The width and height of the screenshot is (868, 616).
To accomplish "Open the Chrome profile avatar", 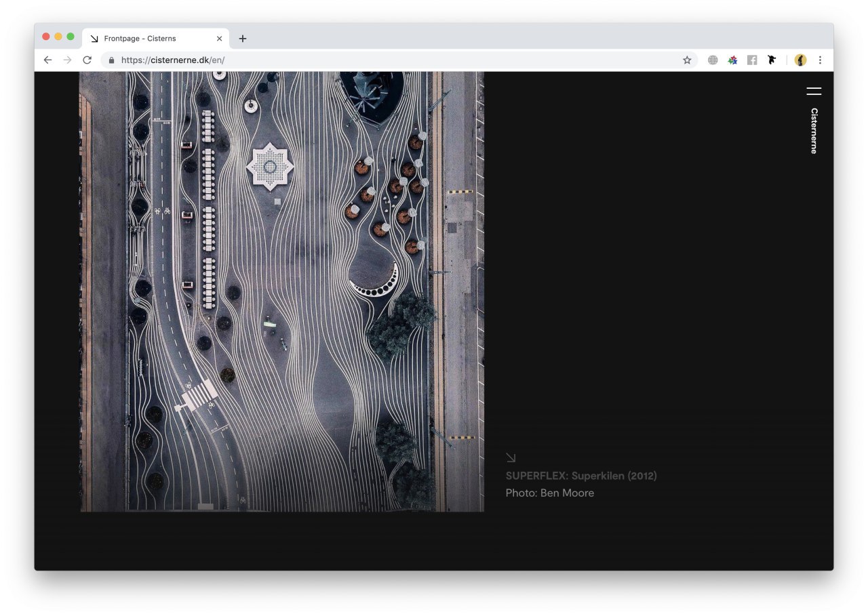I will tap(800, 60).
